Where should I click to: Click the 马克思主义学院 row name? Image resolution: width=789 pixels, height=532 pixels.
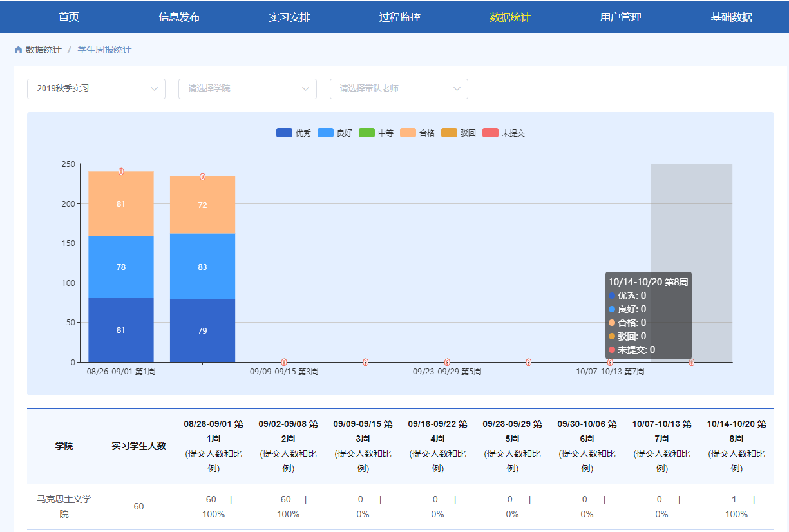[x=64, y=507]
